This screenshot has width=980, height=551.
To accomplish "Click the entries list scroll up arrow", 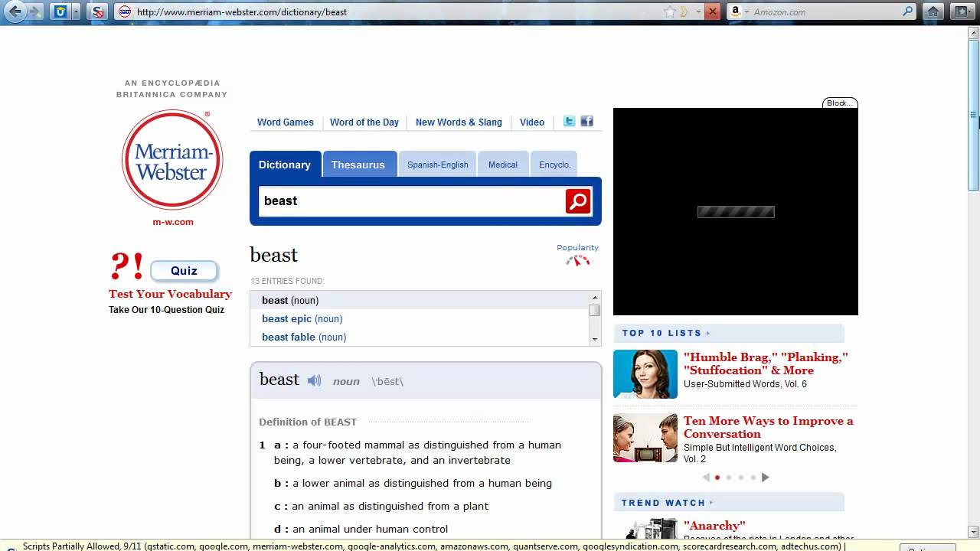I will pos(594,298).
